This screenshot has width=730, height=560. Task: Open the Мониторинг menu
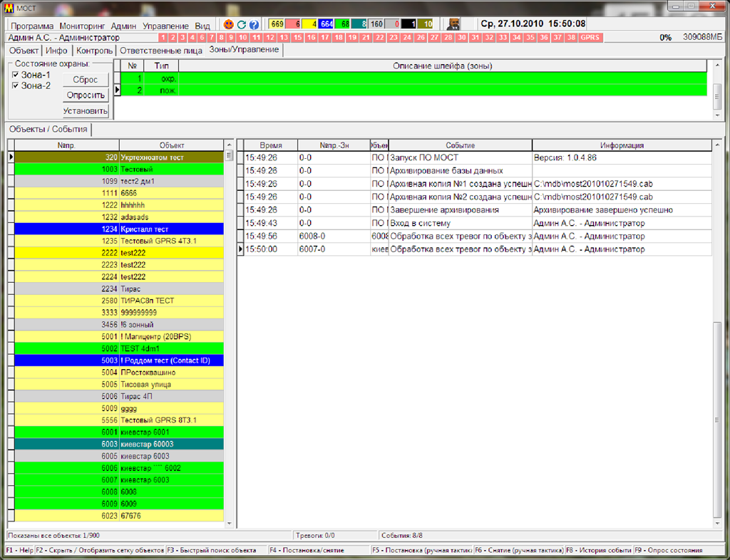pos(83,26)
